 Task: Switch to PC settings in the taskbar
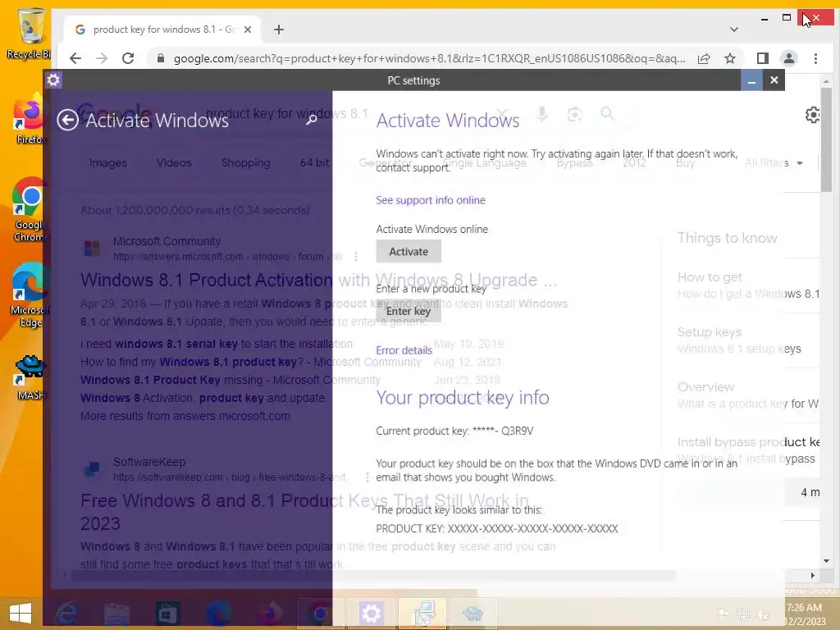pos(372,614)
